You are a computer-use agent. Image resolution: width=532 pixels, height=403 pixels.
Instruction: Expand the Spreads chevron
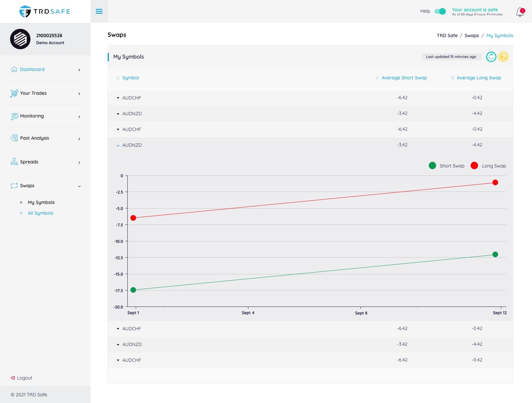pyautogui.click(x=79, y=162)
